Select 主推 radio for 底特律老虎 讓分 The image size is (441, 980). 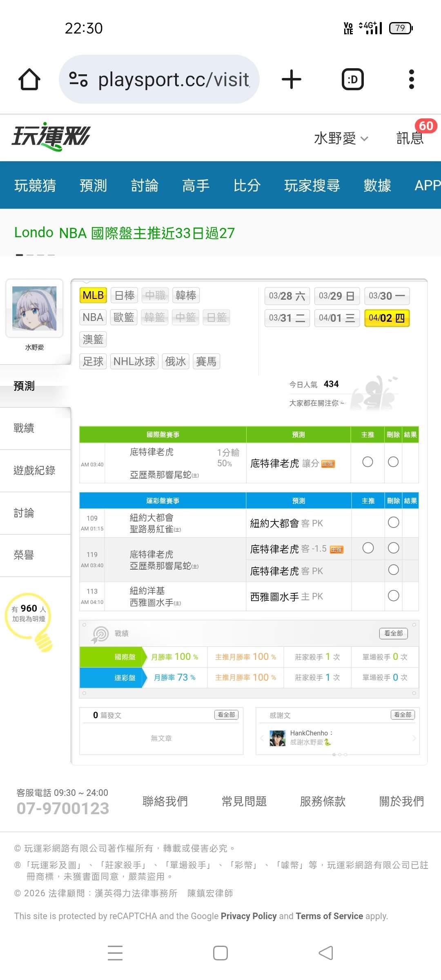tap(367, 462)
